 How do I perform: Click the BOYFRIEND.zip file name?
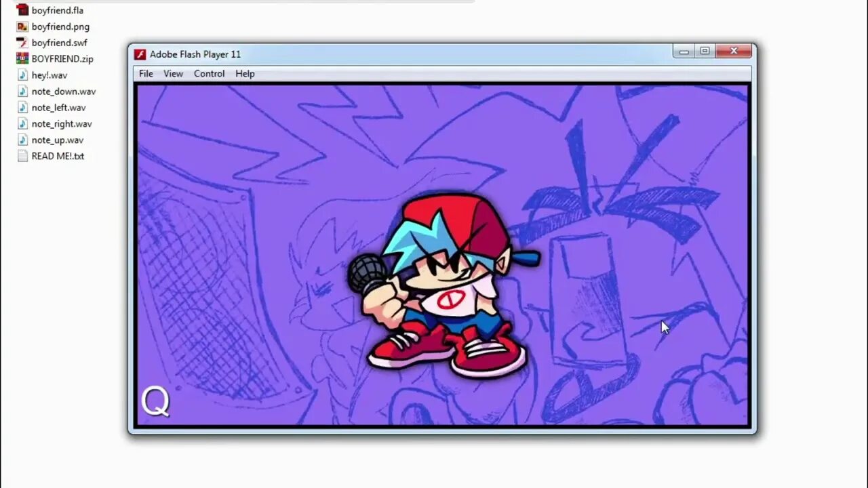coord(62,59)
